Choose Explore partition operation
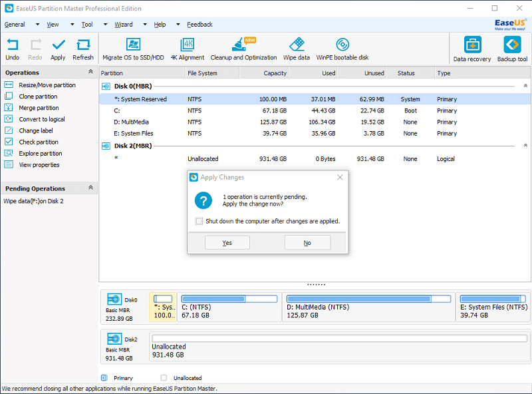The width and height of the screenshot is (532, 394). [41, 153]
